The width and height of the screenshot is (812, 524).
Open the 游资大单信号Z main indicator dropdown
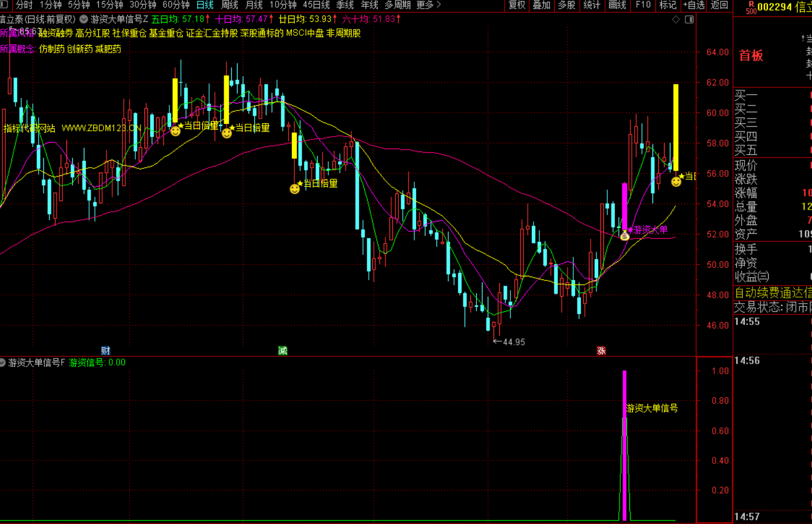84,19
